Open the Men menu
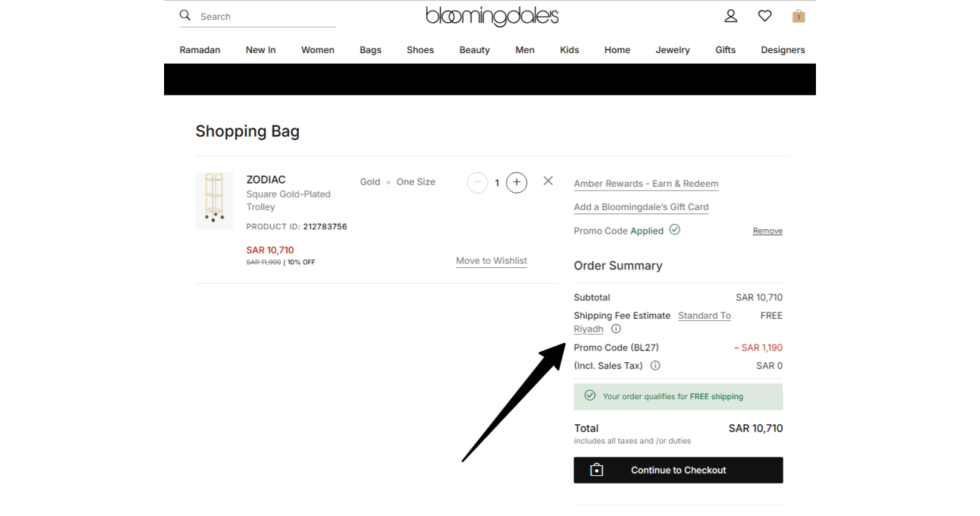The height and width of the screenshot is (516, 980). pos(525,50)
